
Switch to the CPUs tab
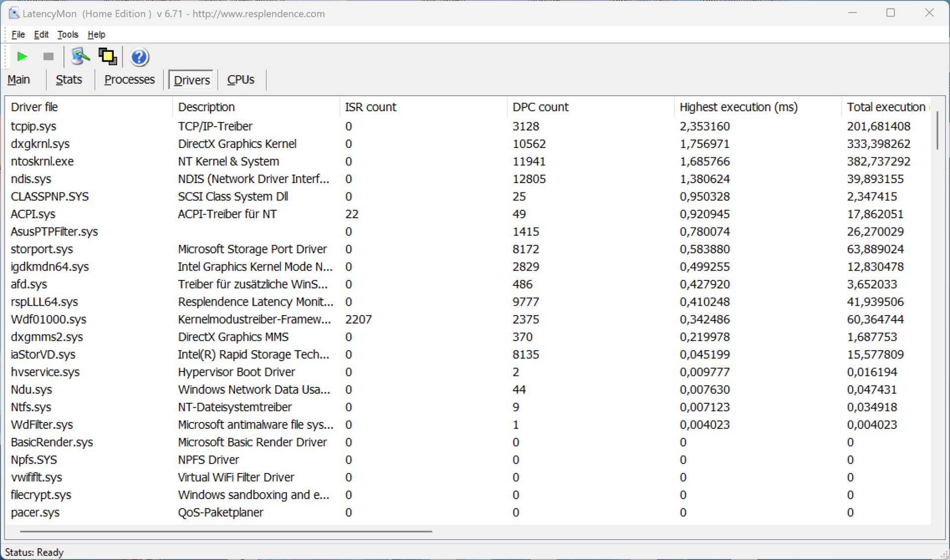(x=241, y=80)
